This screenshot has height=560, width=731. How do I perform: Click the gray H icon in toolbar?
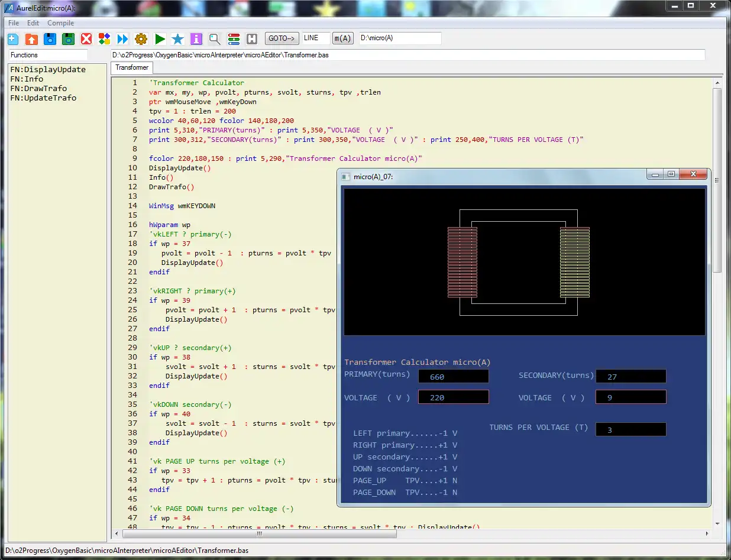[252, 39]
